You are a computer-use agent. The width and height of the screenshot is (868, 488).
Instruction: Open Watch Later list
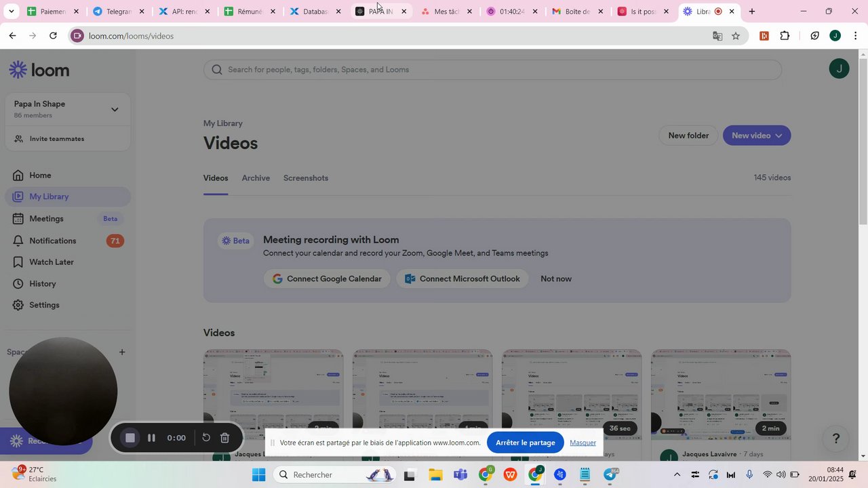[68, 262]
